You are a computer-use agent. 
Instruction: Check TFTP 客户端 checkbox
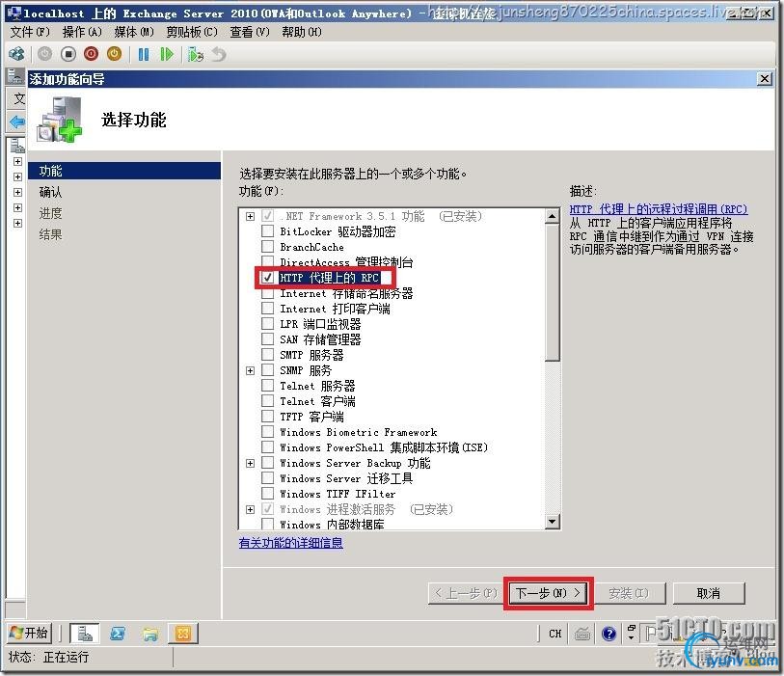pos(268,417)
